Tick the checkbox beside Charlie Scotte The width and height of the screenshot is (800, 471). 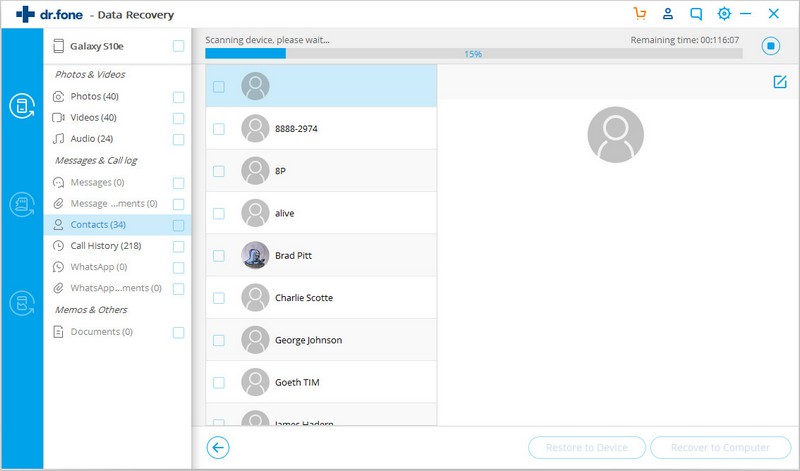pyautogui.click(x=219, y=298)
